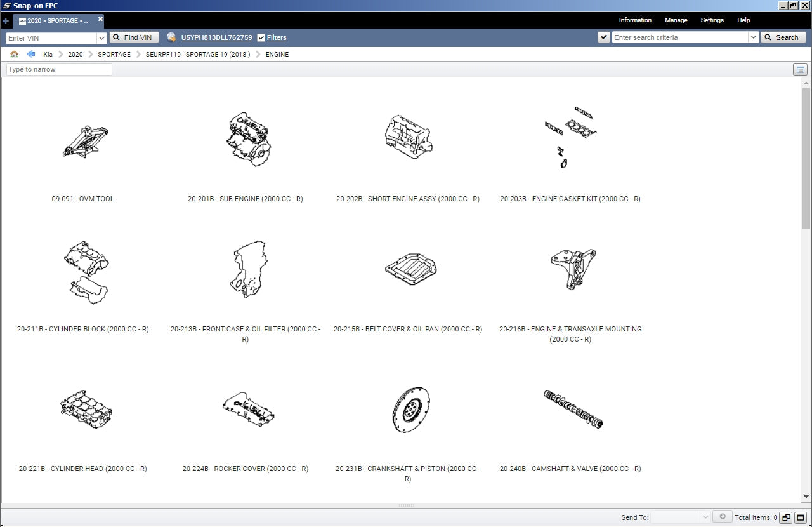Open the Settings menu
The image size is (812, 527).
712,20
